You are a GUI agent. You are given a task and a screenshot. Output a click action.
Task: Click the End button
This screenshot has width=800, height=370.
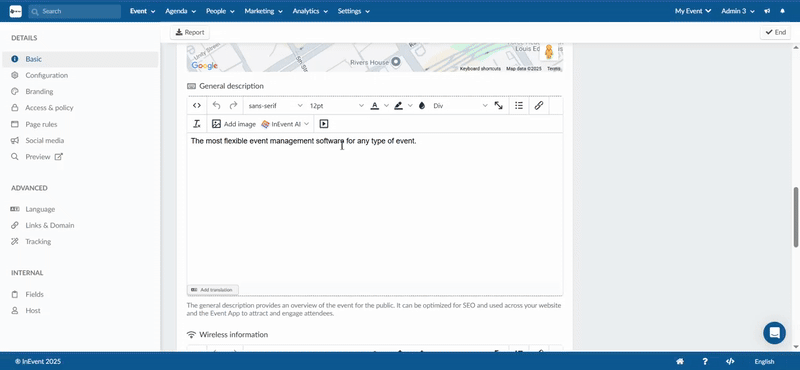click(x=776, y=32)
